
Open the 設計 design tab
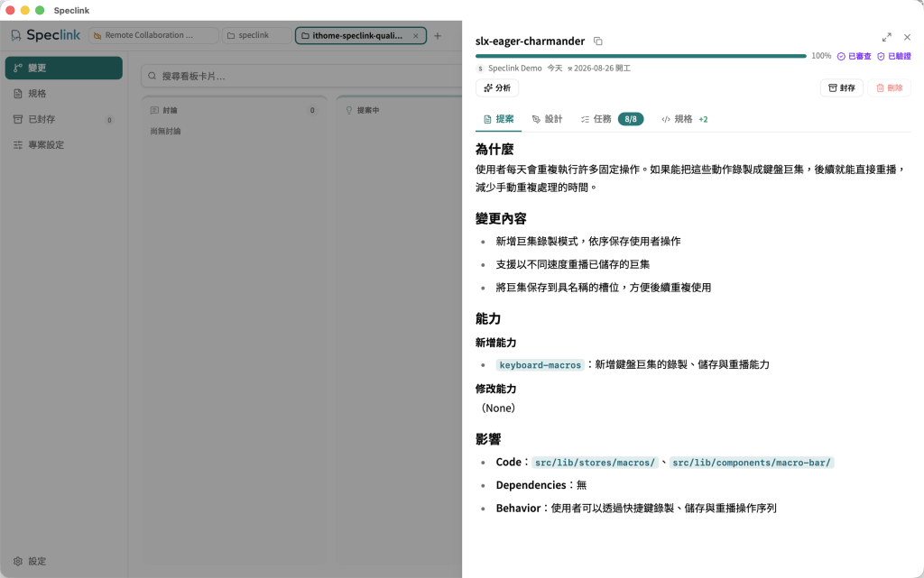tap(547, 119)
